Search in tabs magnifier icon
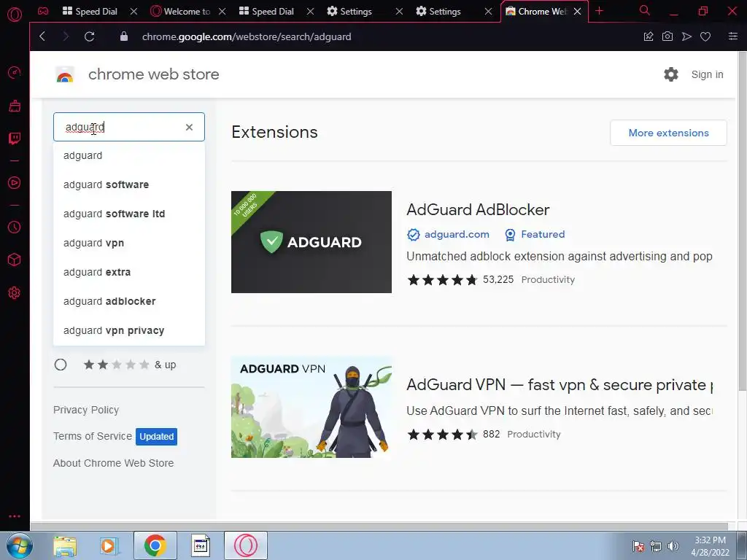The width and height of the screenshot is (747, 560). point(645,10)
